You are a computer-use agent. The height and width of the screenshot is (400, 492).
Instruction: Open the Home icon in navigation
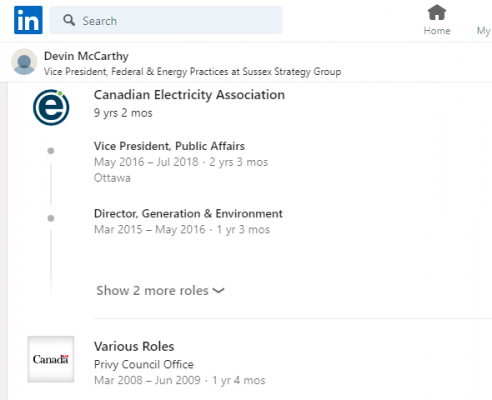[x=437, y=12]
